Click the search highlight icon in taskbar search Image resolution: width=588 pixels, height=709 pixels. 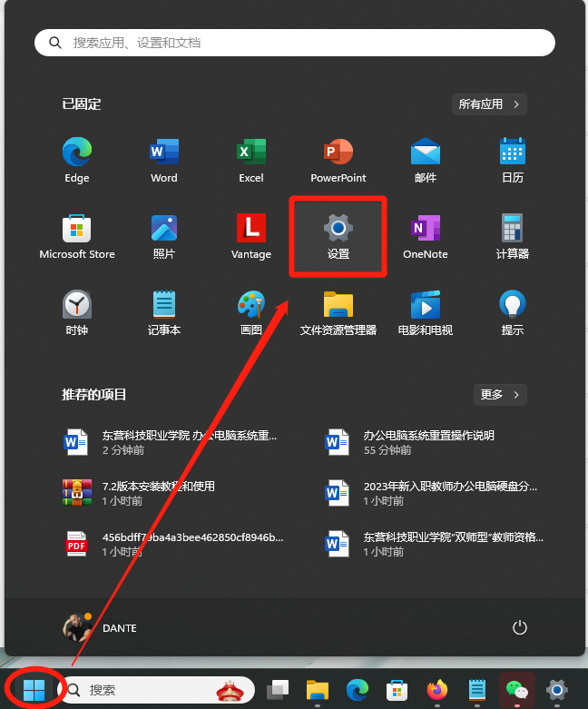tap(230, 690)
